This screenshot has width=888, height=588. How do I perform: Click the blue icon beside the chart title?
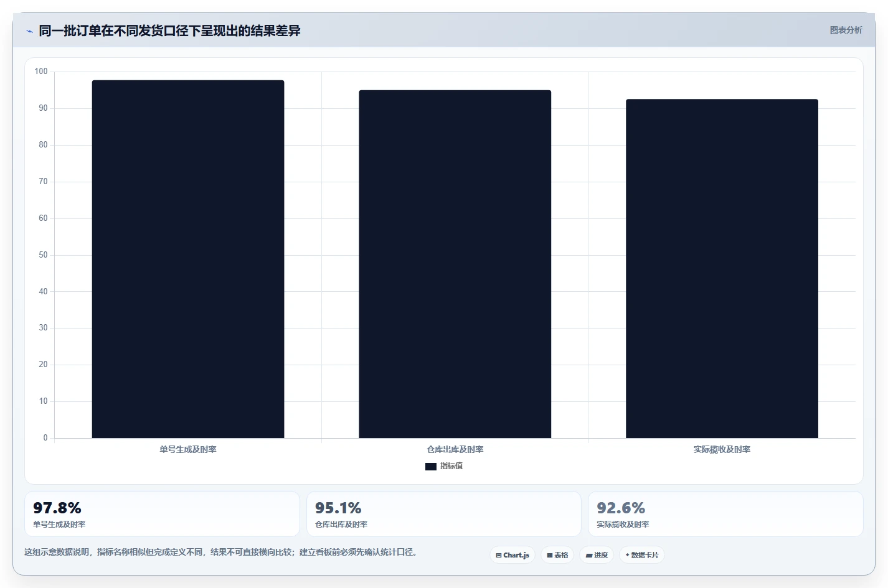click(x=29, y=31)
